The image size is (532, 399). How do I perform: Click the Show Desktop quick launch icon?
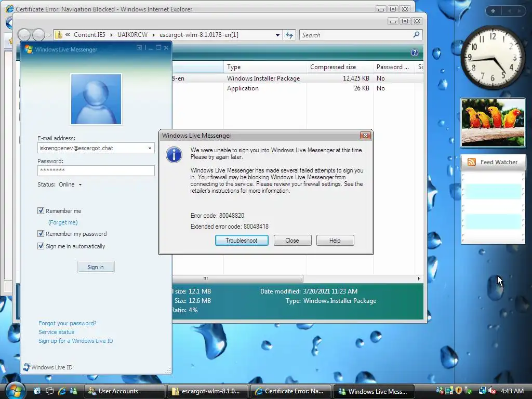click(37, 391)
